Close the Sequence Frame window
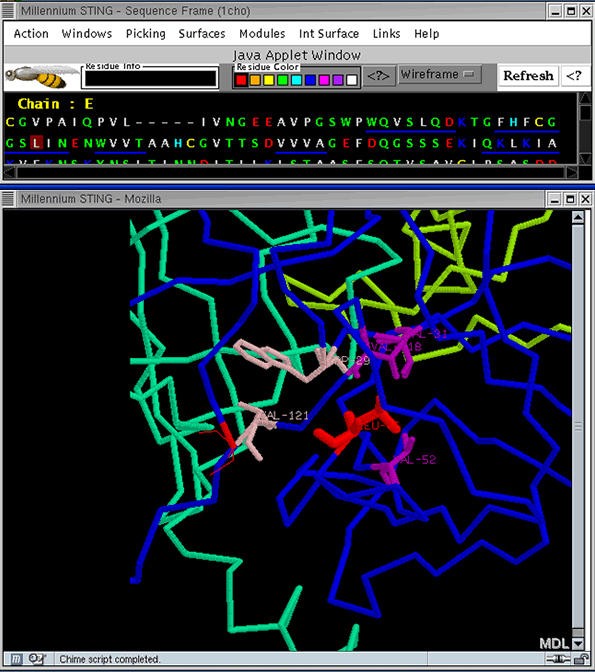This screenshot has width=595, height=672. point(586,11)
